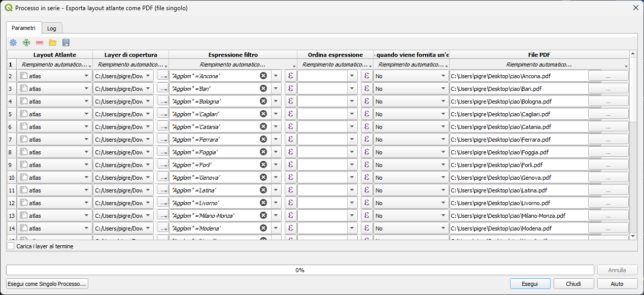Browse output file for Ferrara.pdf
644x295 pixels.
[x=608, y=139]
